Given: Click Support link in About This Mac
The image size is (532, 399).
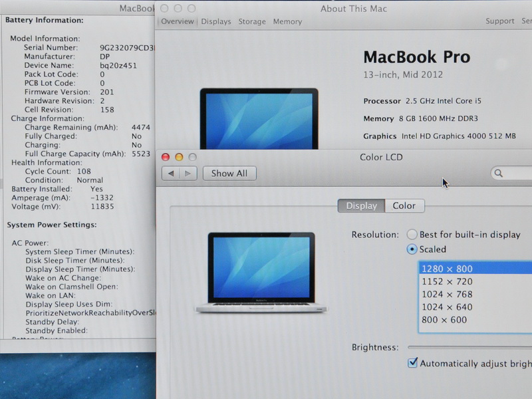Looking at the screenshot, I should click(500, 21).
